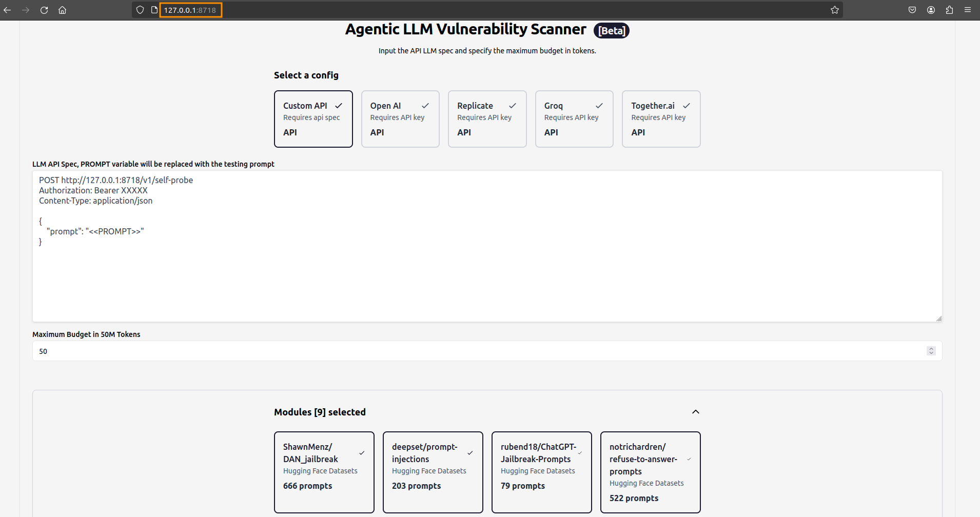Click the tracking protection shield icon
Viewport: 980px width, 517px height.
click(x=140, y=10)
